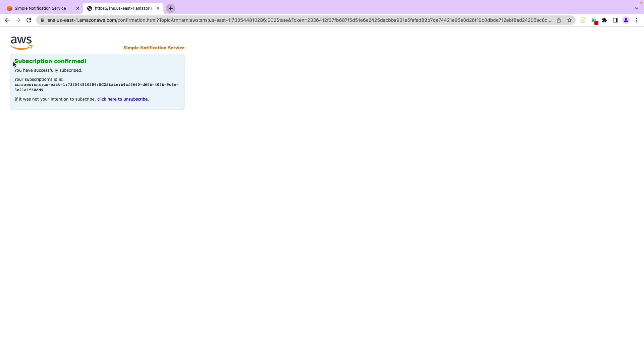
Task: Open the yellow documents extension icon
Action: tap(583, 20)
